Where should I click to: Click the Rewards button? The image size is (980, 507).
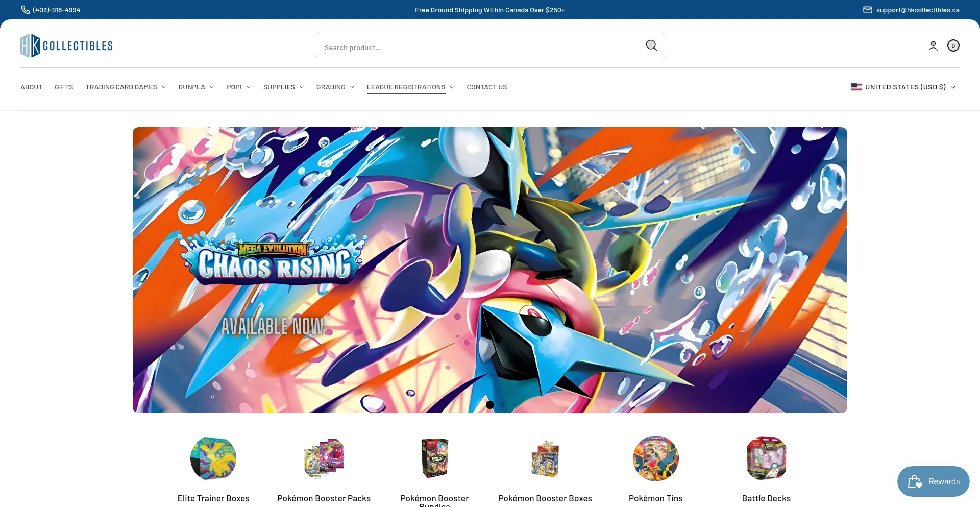(934, 481)
